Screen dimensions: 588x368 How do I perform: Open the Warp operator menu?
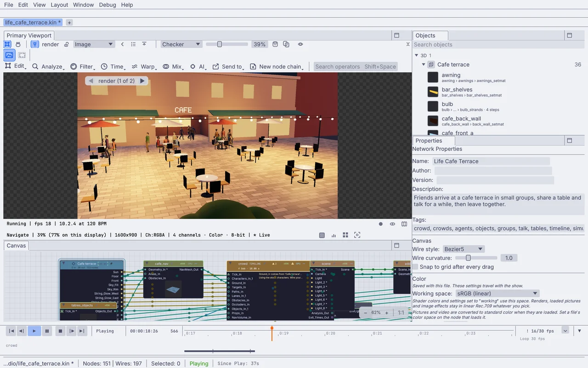(144, 67)
